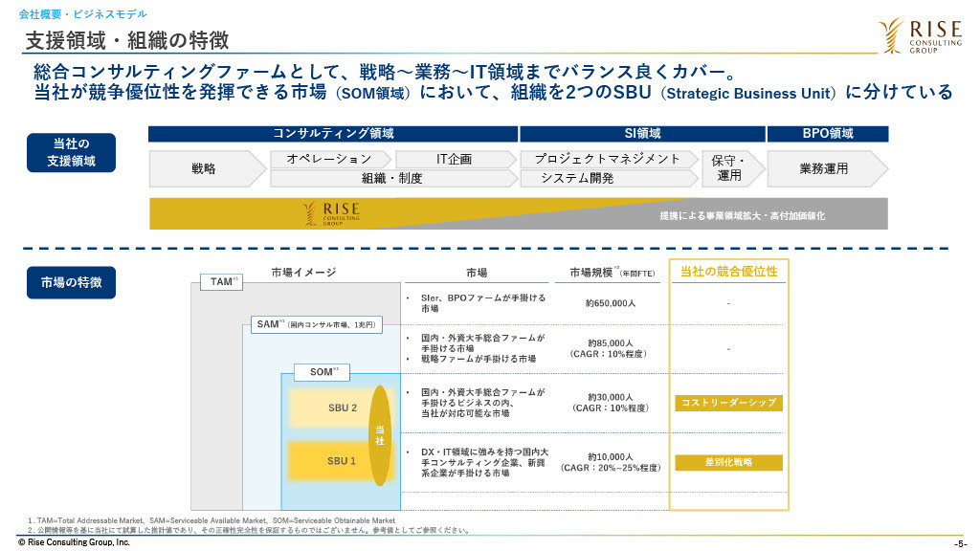980x551 pixels.
Task: Click the 約10,000人 value
Action: tap(611, 456)
